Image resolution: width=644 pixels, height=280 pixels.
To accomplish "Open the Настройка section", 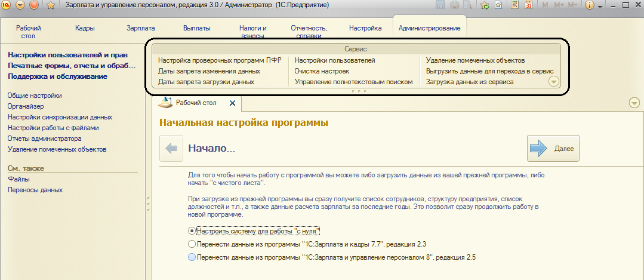I will [365, 28].
